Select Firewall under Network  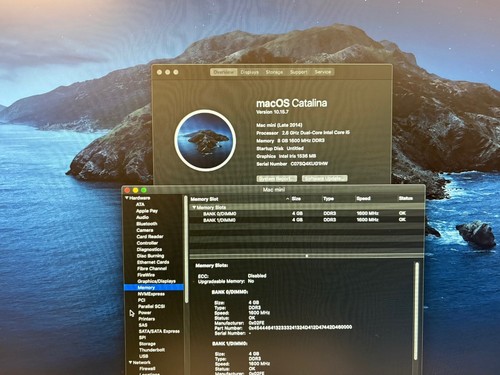147,369
